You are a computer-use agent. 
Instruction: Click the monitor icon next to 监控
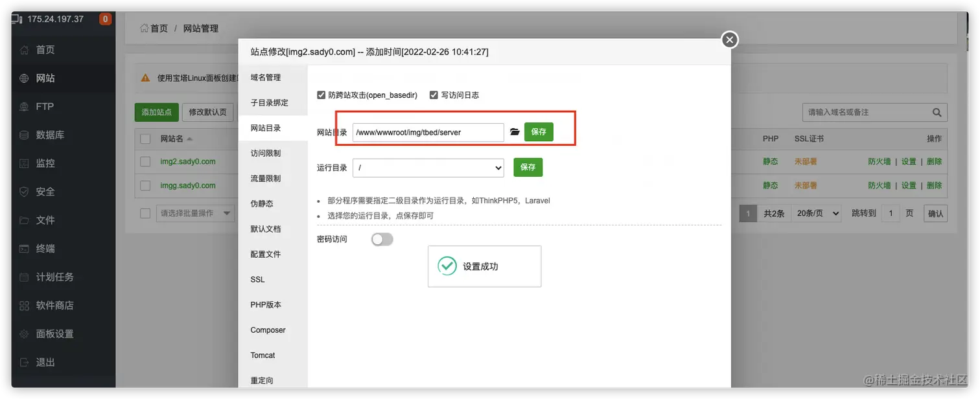click(x=25, y=163)
